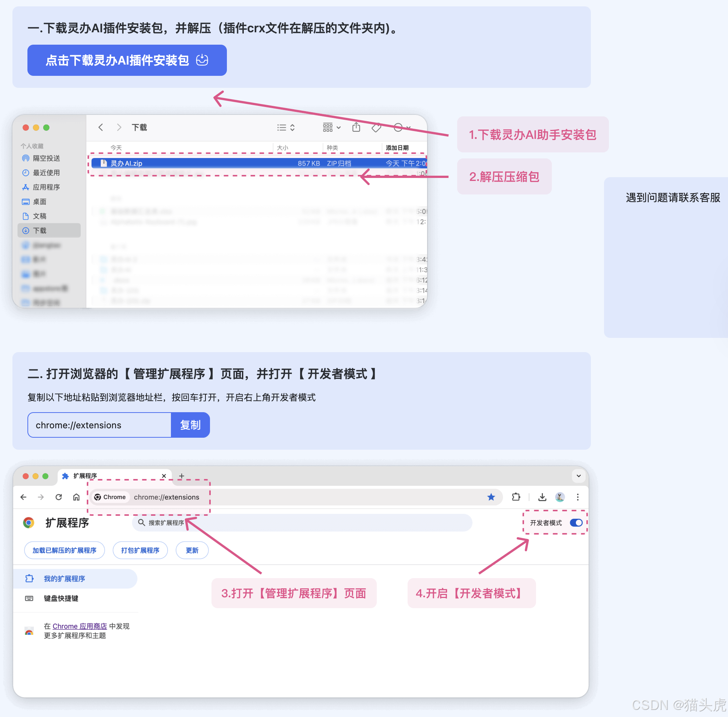Click the 更新 button
This screenshot has width=728, height=717.
[x=192, y=551]
